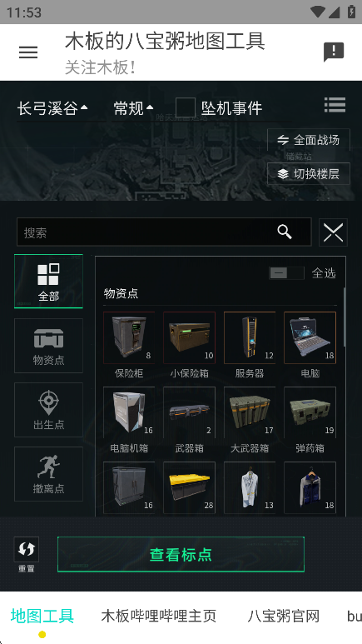This screenshot has width=362, height=644.
Task: Tap the feedback message icon
Action: [334, 52]
